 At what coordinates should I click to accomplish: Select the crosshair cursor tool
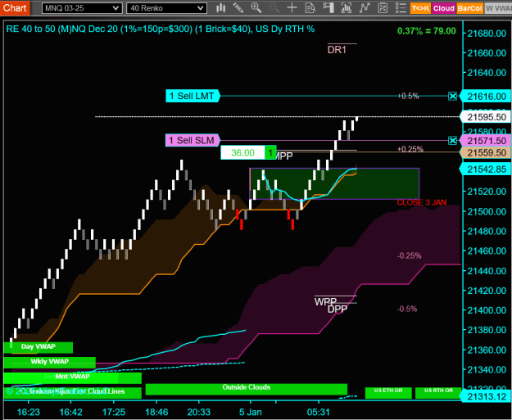pyautogui.click(x=292, y=8)
